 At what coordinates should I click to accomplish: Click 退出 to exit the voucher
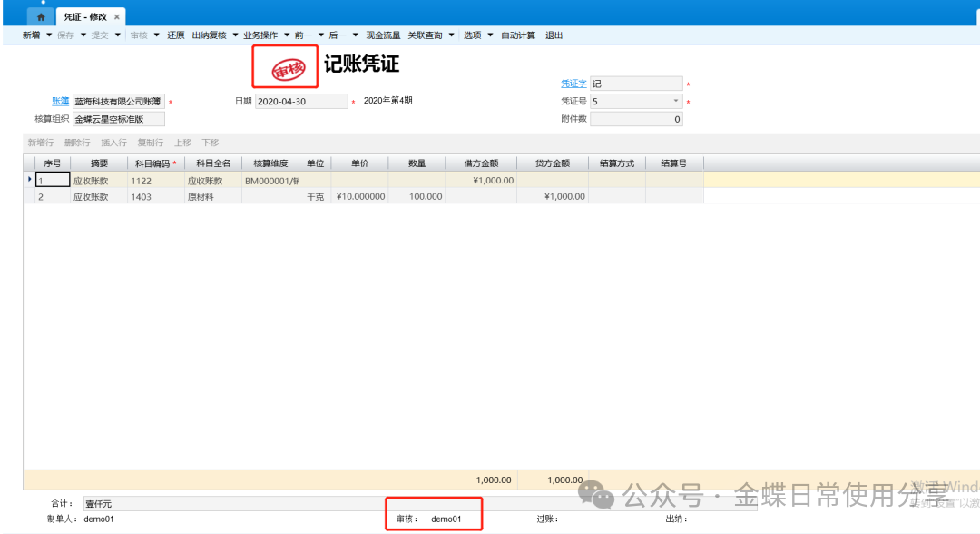tap(554, 35)
